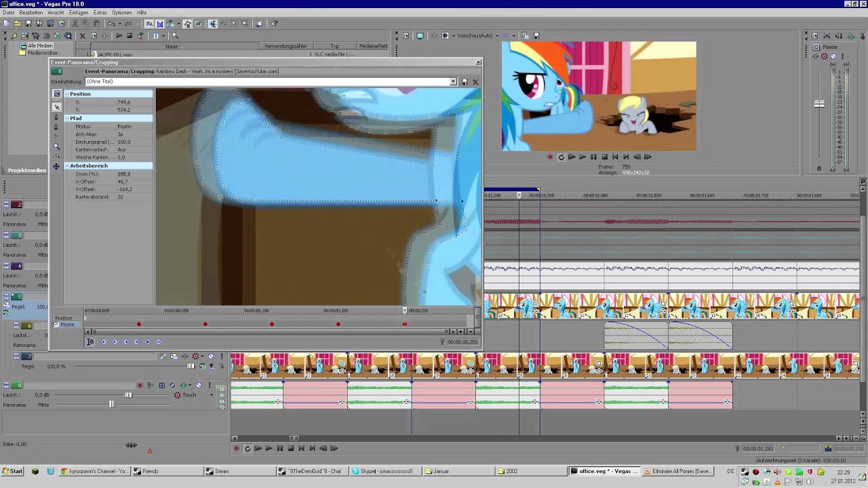
Task: Mute track 8 using the circle-slash icon
Action: [x=198, y=385]
